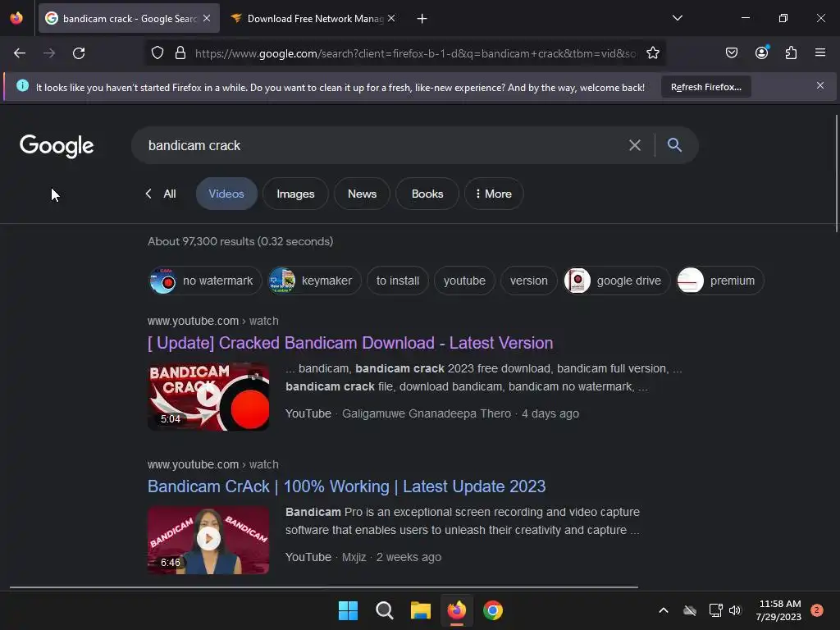This screenshot has height=630, width=840.
Task: Open Firefox application hamburger menu
Action: pos(820,52)
